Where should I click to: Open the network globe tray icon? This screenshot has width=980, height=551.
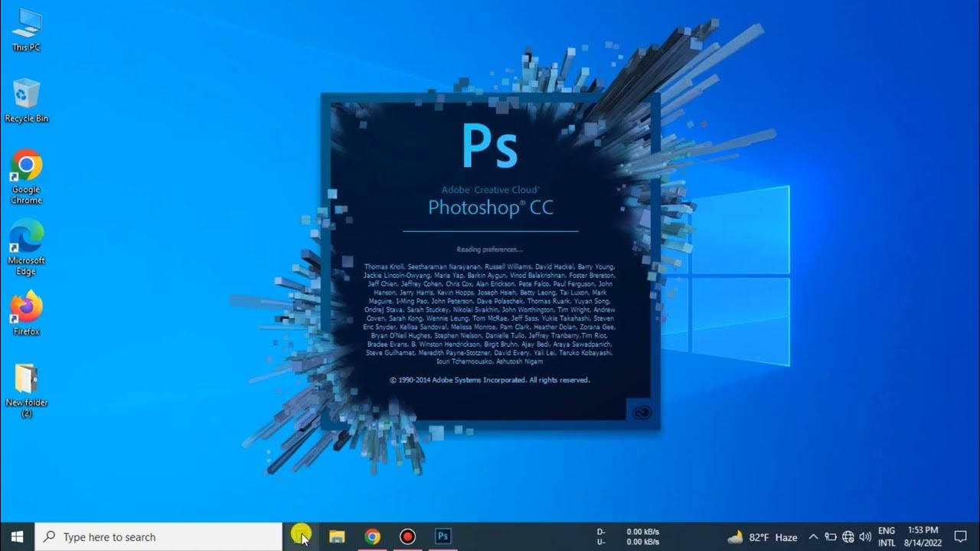click(x=848, y=537)
